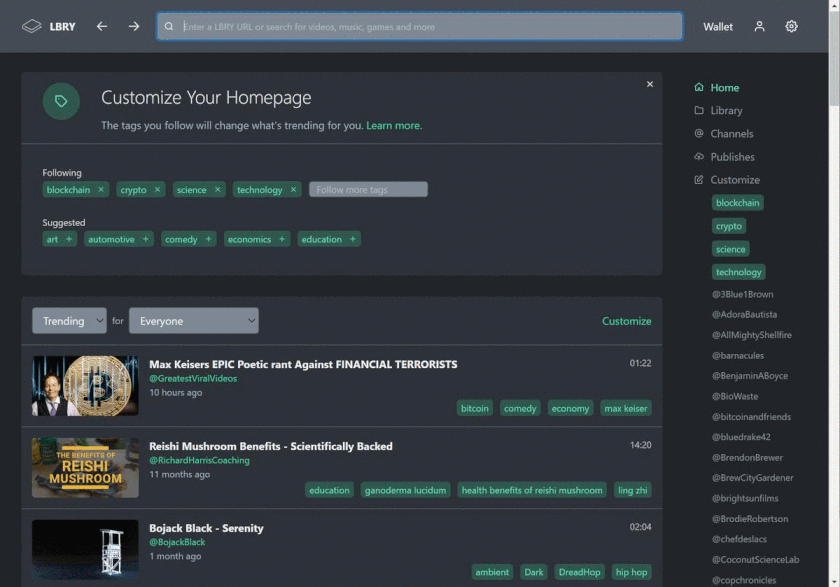
Task: Select the crypto tag in sidebar
Action: [x=729, y=226]
